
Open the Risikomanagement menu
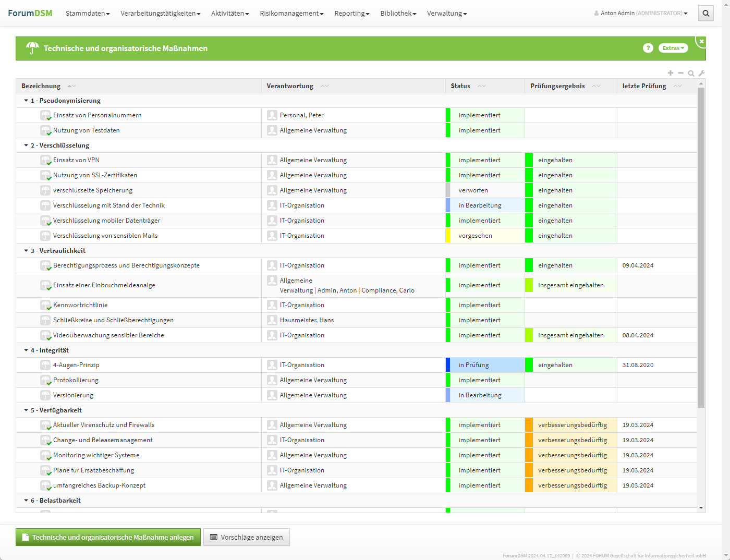(x=291, y=13)
